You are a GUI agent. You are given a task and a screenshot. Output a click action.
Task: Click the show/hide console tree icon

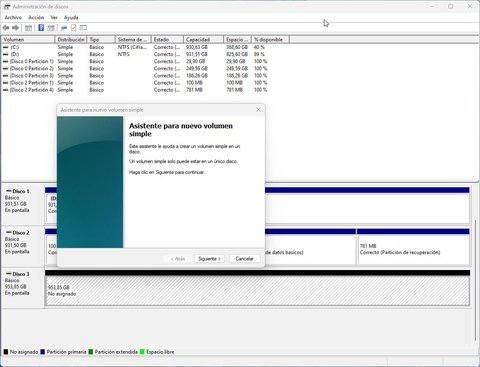tap(29, 28)
